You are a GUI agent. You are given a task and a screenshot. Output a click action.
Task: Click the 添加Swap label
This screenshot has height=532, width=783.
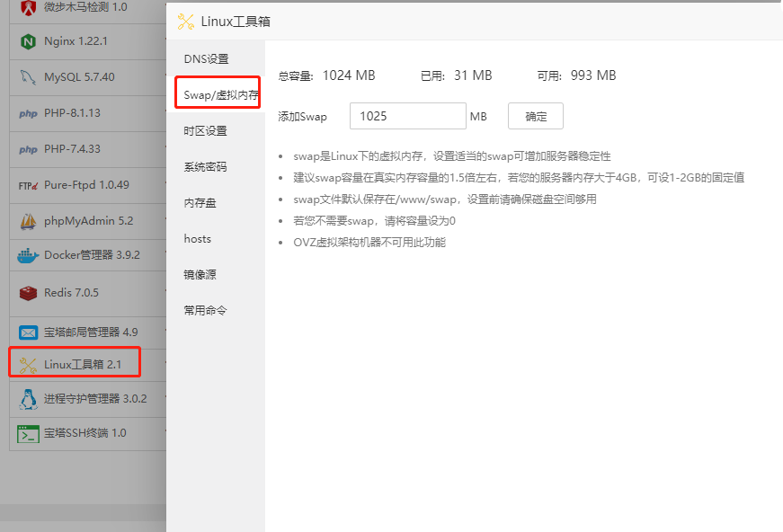303,117
